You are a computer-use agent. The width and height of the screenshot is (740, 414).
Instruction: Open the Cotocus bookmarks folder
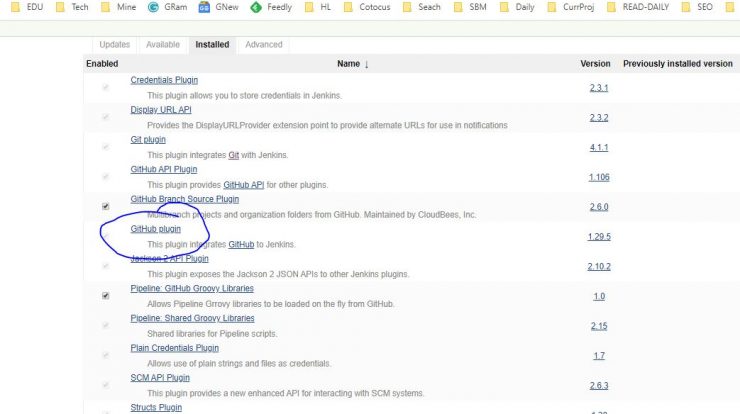367,7
